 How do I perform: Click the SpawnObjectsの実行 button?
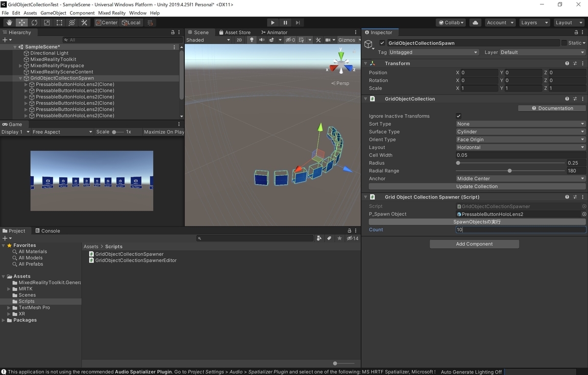477,222
